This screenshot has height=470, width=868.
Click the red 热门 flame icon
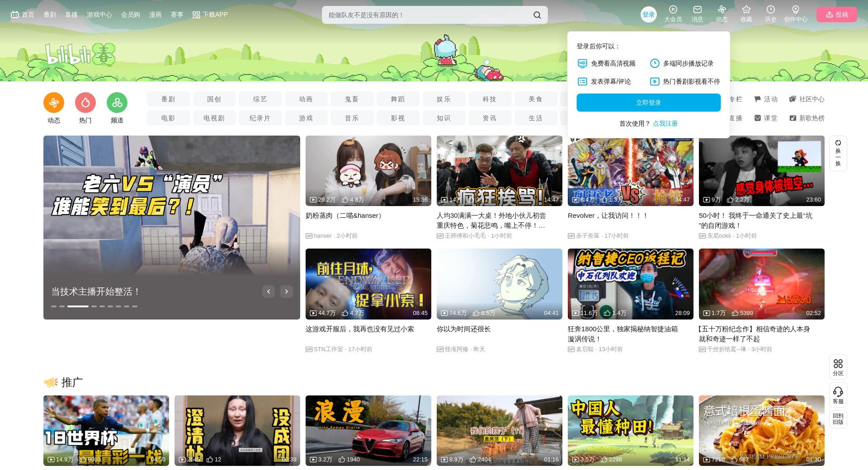[85, 103]
